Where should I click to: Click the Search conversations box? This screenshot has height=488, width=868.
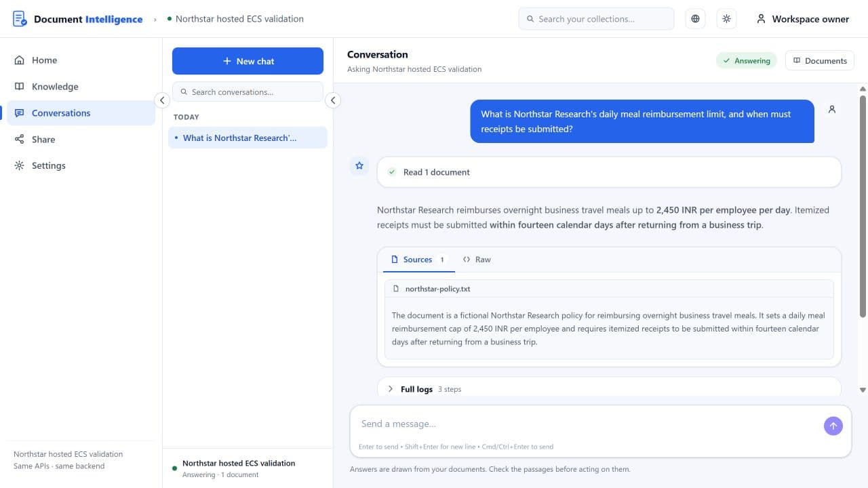click(x=248, y=92)
